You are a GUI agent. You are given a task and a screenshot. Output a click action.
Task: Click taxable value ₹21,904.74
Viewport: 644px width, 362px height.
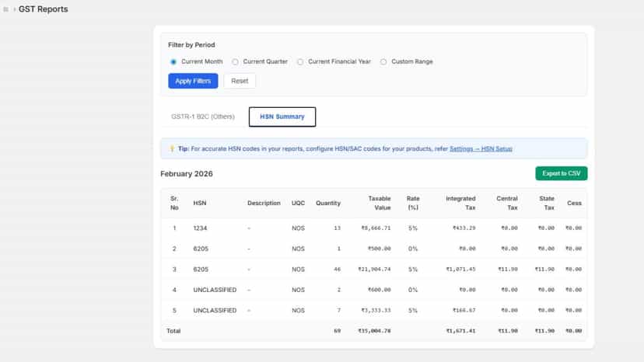coord(374,270)
